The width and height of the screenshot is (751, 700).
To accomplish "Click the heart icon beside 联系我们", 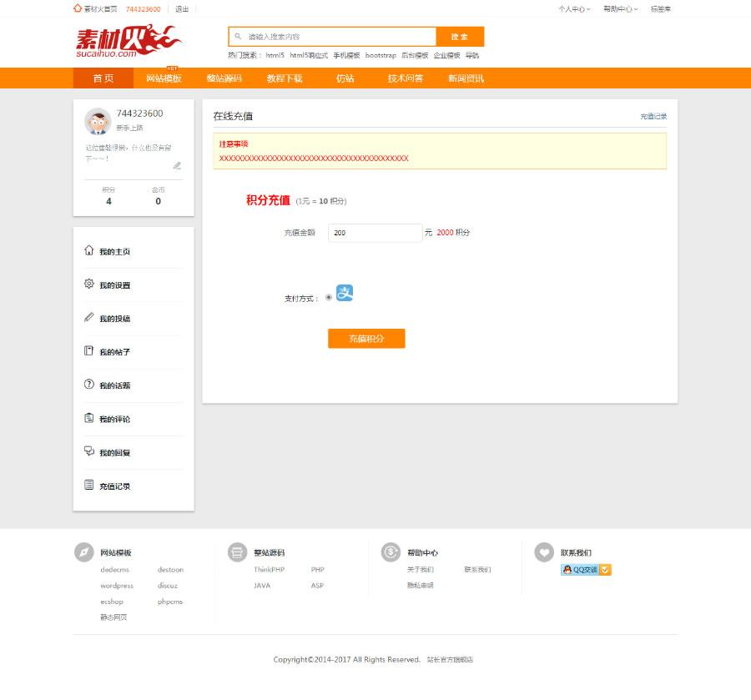I will (544, 552).
